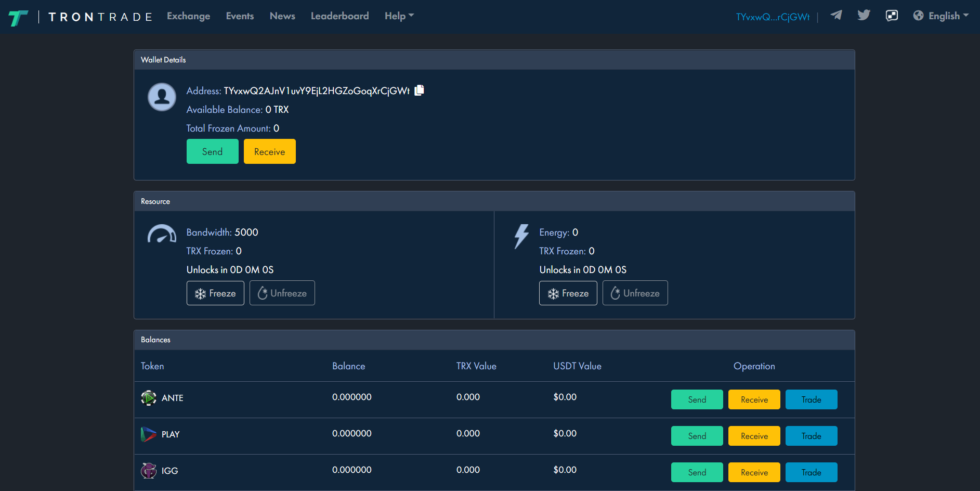
Task: Go to the Leaderboard page
Action: [x=339, y=16]
